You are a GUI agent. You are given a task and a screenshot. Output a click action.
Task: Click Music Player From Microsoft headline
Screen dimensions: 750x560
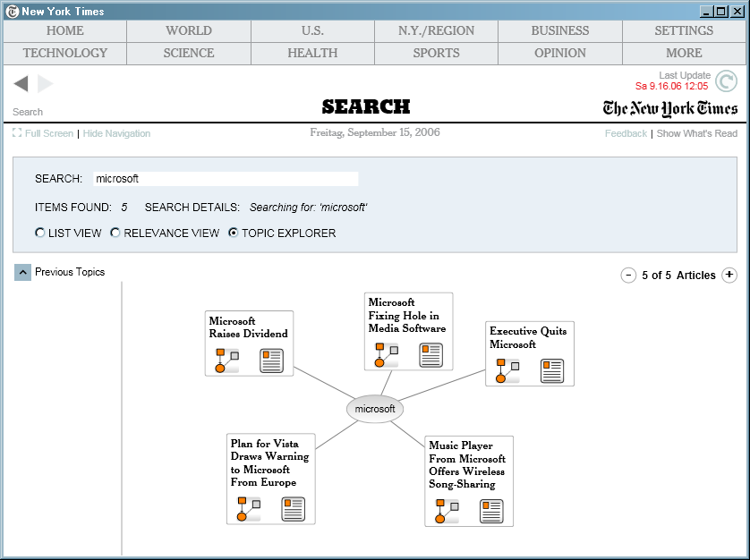467,465
